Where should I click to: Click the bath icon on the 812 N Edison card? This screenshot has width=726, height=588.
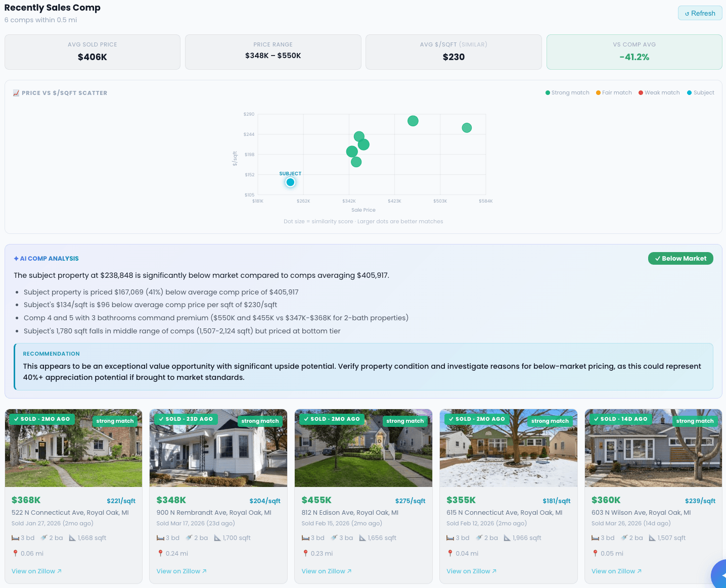point(334,537)
